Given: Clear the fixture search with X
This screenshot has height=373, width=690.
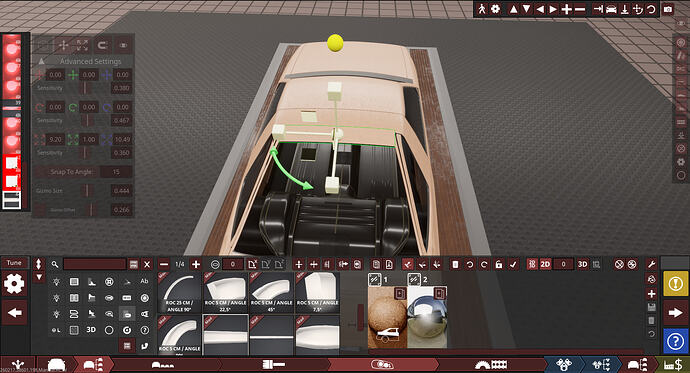Looking at the screenshot, I should point(147,264).
